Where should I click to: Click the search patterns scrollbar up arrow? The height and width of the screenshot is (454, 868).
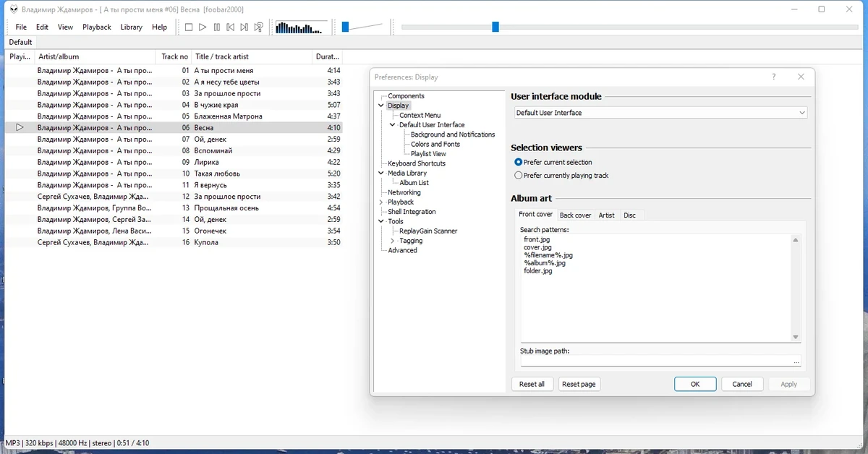796,240
